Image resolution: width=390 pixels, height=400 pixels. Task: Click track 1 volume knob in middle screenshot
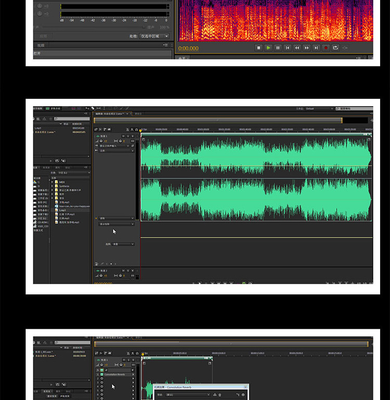click(101, 141)
